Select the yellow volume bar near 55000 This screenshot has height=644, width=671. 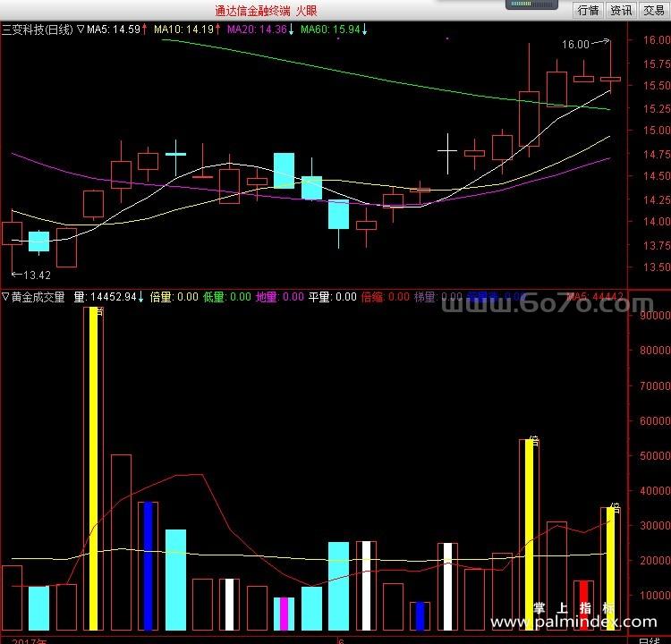pos(530,535)
